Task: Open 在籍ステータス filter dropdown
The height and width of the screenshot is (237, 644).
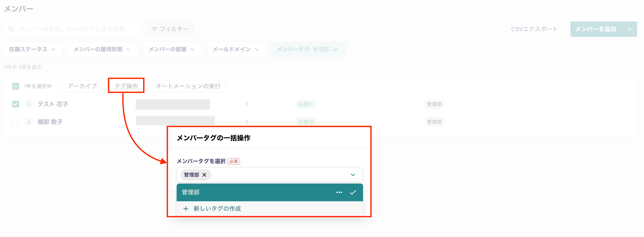Action: (x=33, y=49)
